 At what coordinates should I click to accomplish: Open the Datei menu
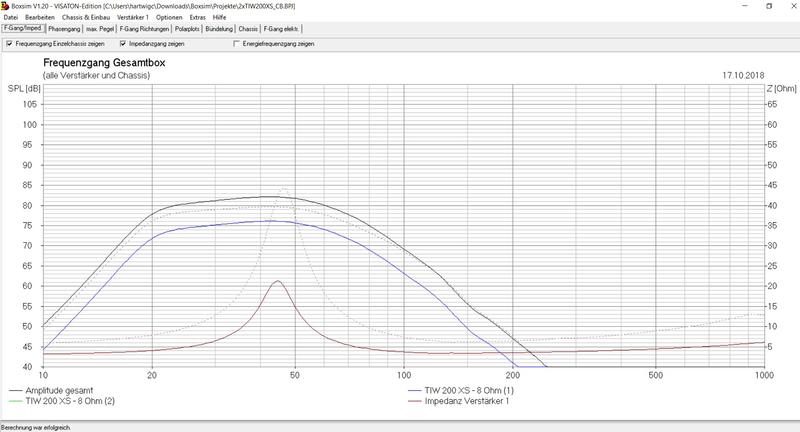point(10,17)
